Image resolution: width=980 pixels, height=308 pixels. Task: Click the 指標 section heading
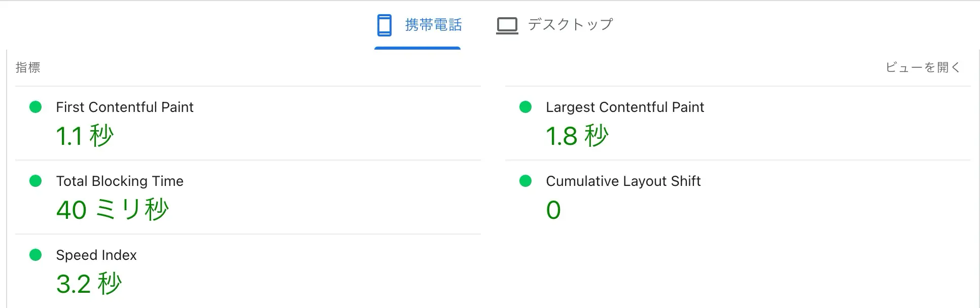click(28, 67)
